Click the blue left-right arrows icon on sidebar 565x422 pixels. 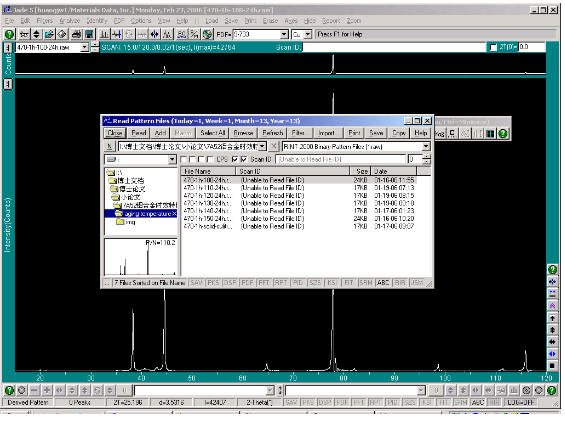(x=552, y=354)
